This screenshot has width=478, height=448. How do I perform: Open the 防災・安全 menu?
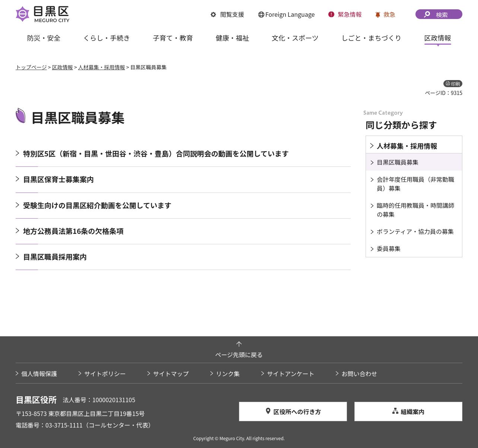(x=44, y=38)
